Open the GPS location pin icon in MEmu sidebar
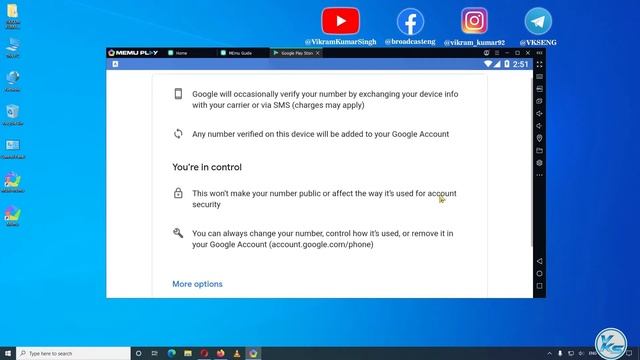 point(539,138)
